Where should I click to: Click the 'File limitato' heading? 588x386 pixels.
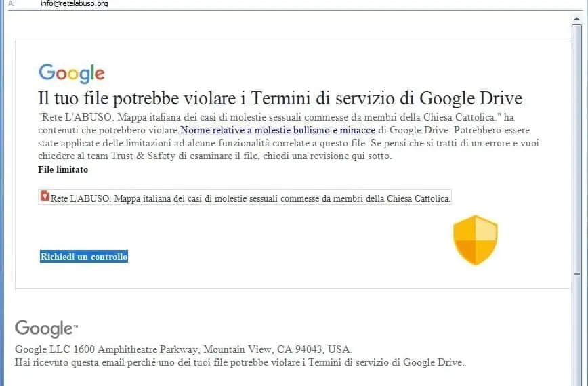[63, 169]
